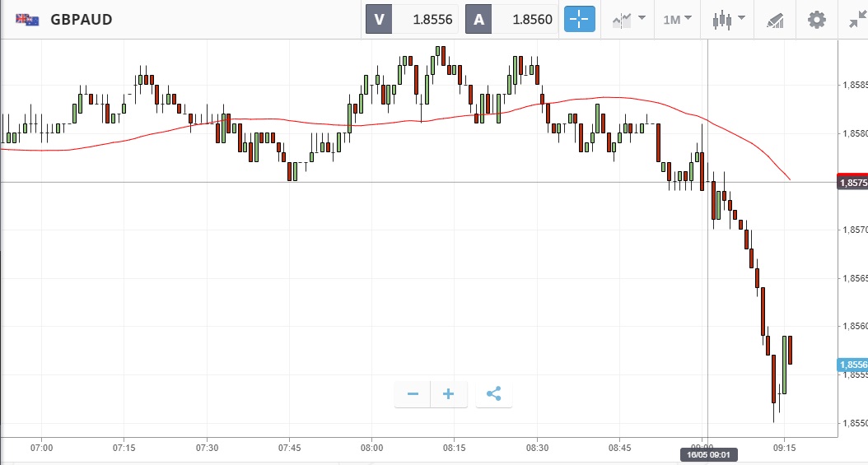Image resolution: width=868 pixels, height=465 pixels.
Task: Open the indicators dropdown
Action: point(628,19)
